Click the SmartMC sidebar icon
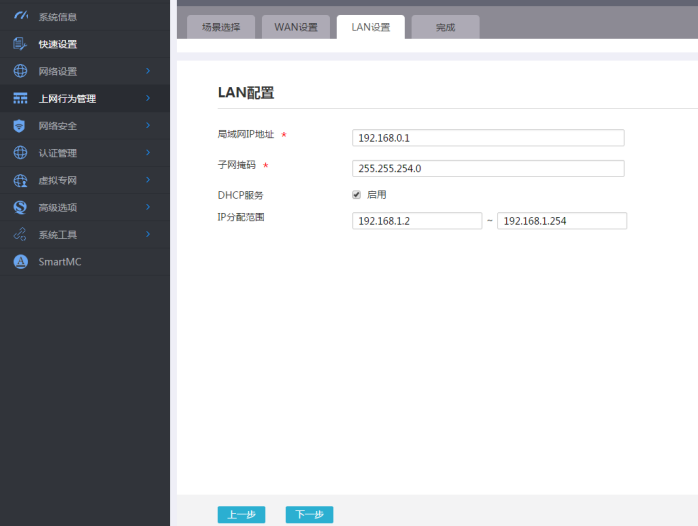 (x=20, y=262)
